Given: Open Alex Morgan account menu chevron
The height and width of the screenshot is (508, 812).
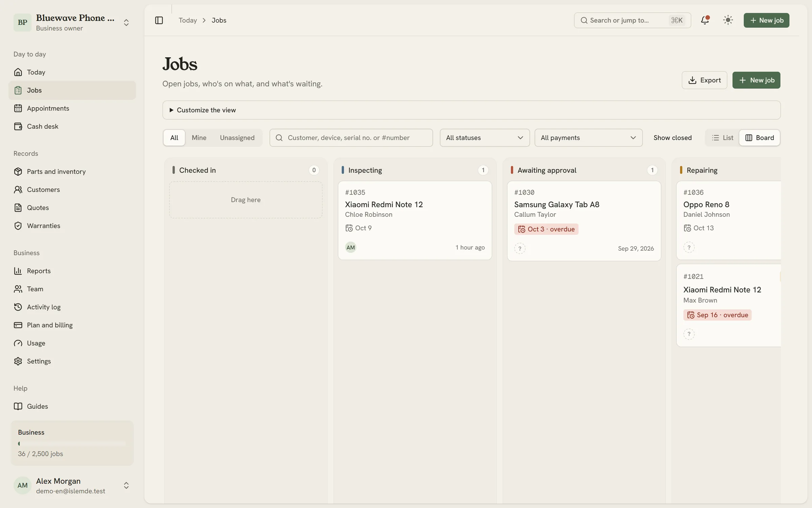Looking at the screenshot, I should [126, 485].
